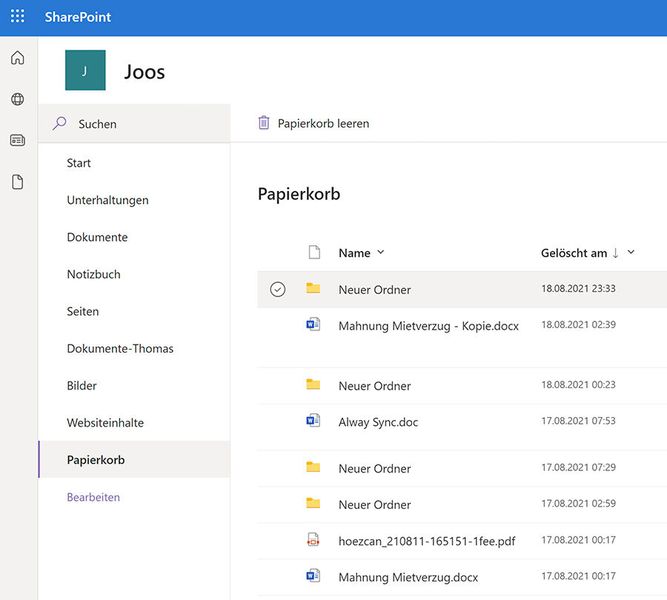Open the Joos site title

(x=145, y=72)
